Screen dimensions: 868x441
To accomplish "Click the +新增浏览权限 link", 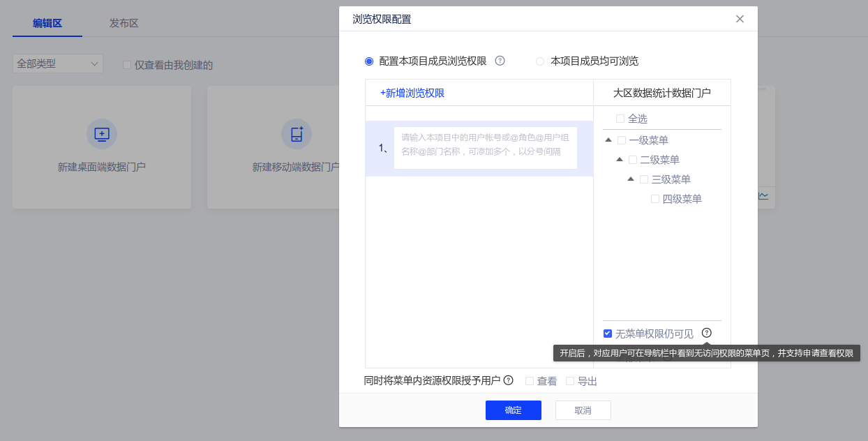I will tap(412, 93).
